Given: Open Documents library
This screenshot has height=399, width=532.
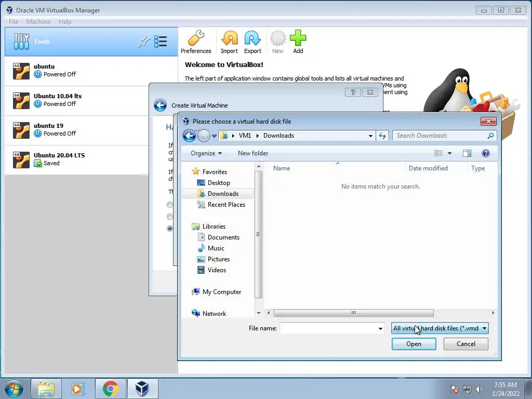Looking at the screenshot, I should (x=223, y=237).
